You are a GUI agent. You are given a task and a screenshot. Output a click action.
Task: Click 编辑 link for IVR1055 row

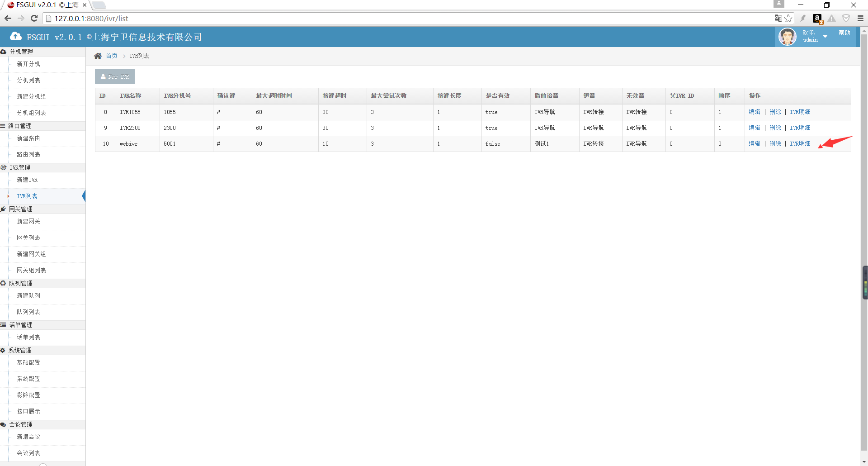click(x=754, y=112)
